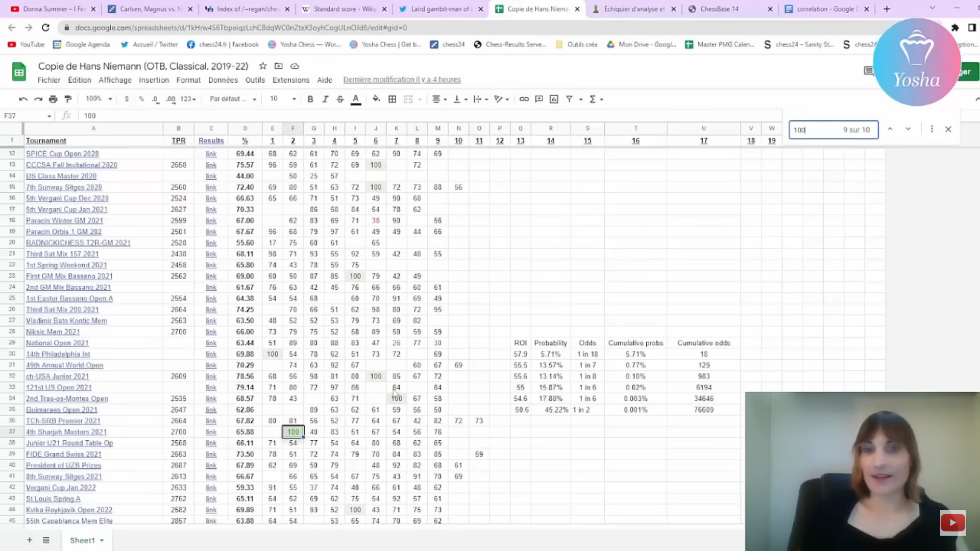Select the paint format tool
This screenshot has width=980, height=551.
(68, 99)
